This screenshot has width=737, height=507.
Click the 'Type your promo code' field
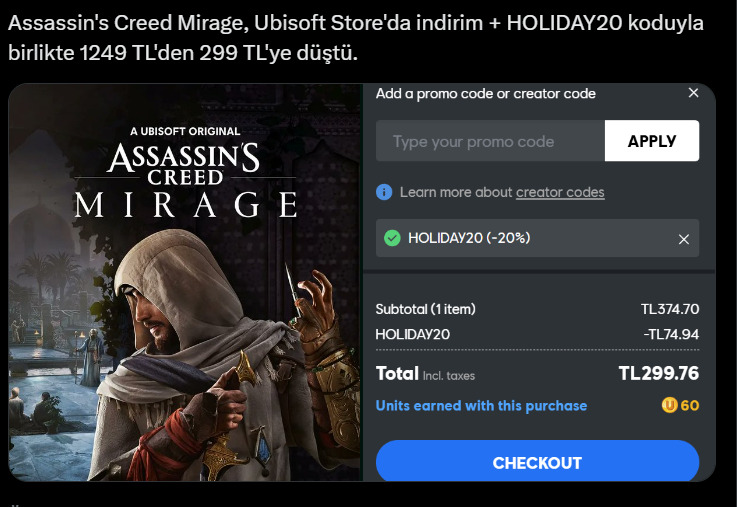pos(490,141)
